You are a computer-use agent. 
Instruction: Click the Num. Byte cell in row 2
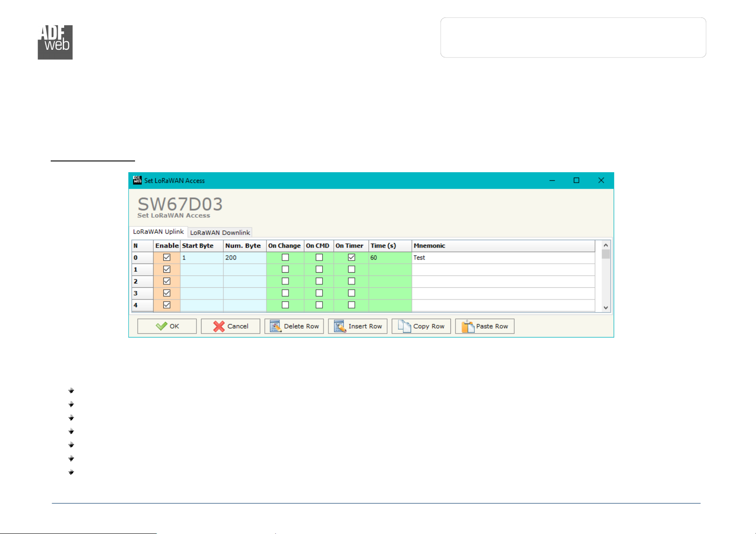pos(245,282)
